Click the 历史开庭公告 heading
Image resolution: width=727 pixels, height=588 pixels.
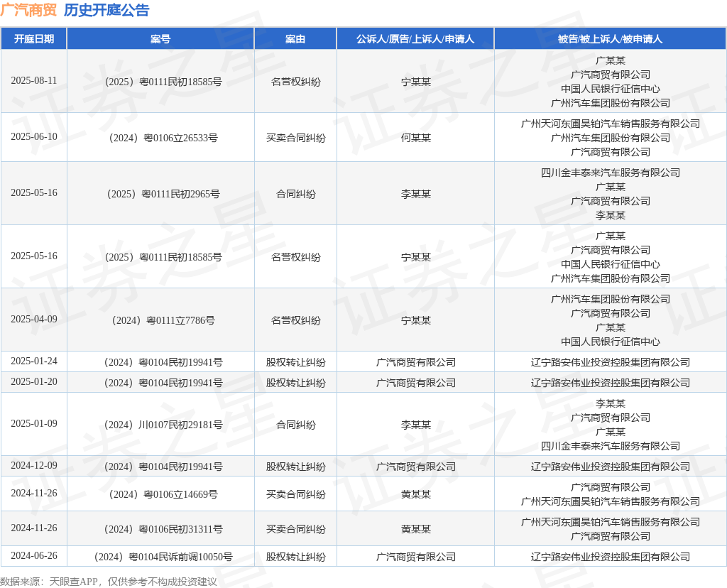tap(106, 10)
